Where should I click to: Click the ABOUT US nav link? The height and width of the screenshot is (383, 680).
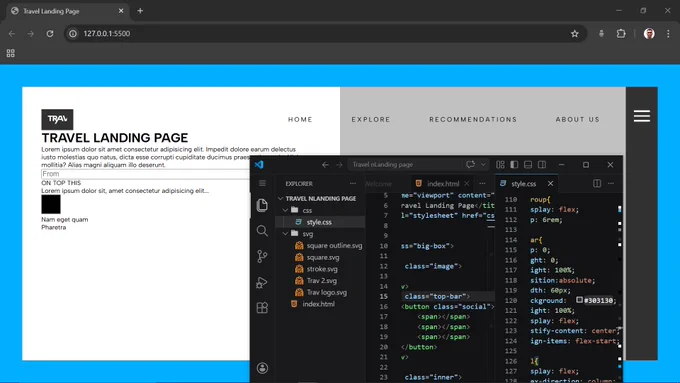pyautogui.click(x=578, y=119)
